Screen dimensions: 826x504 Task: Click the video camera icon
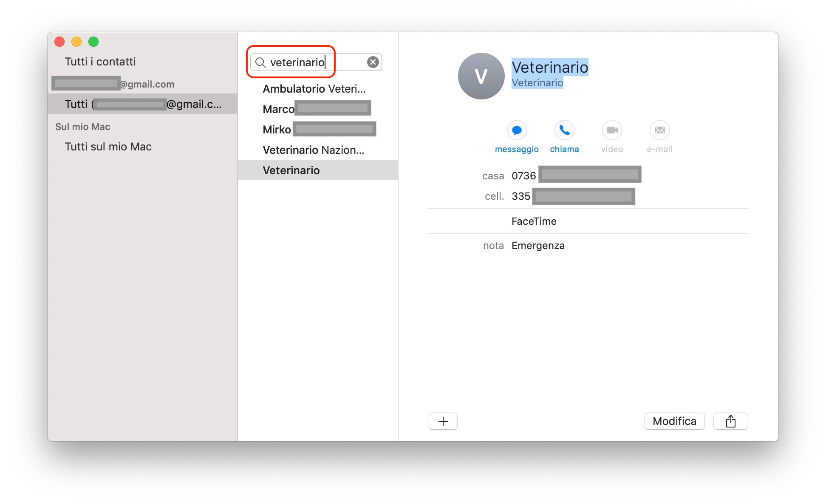[612, 130]
